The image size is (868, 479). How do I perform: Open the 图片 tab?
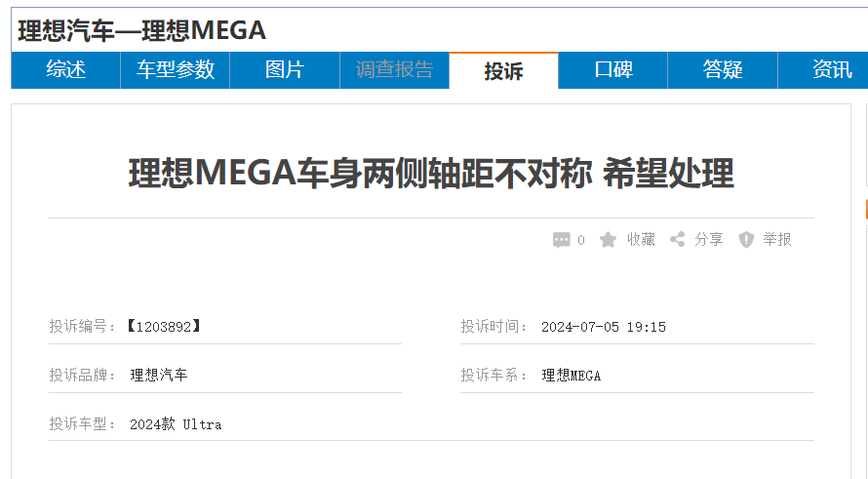tap(285, 70)
